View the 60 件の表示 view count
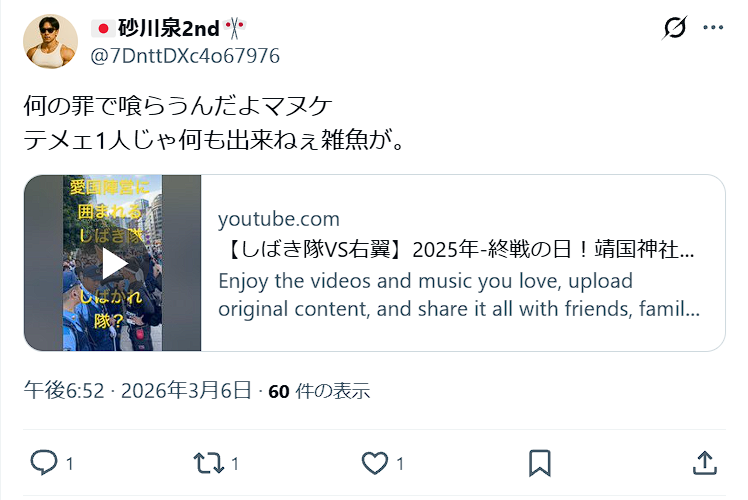The image size is (748, 500). click(319, 391)
